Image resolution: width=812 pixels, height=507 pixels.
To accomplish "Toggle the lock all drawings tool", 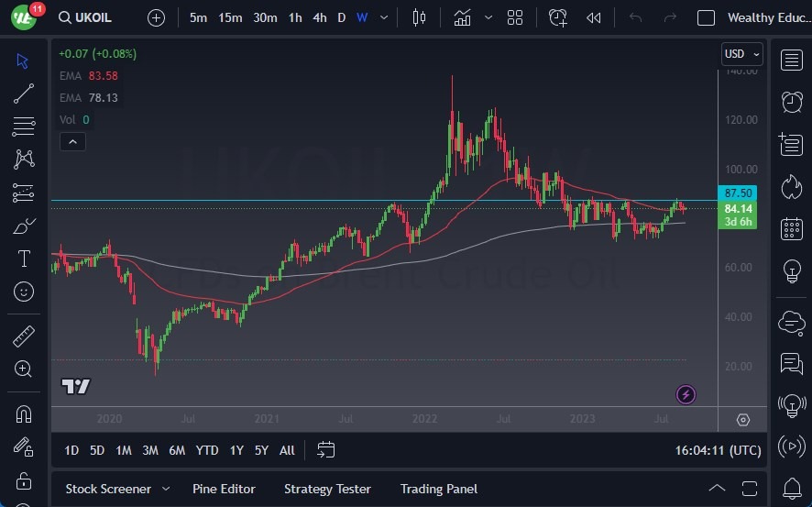I will (24, 480).
